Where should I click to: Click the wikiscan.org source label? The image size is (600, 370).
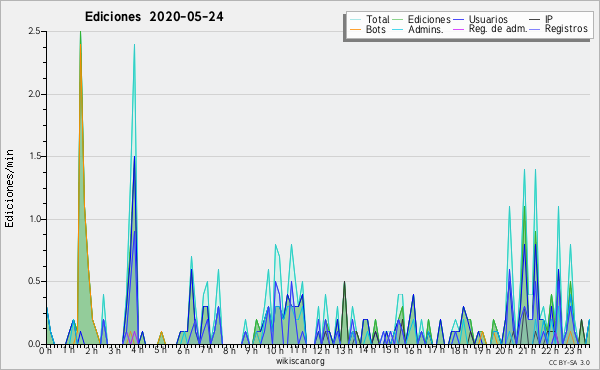click(x=300, y=361)
